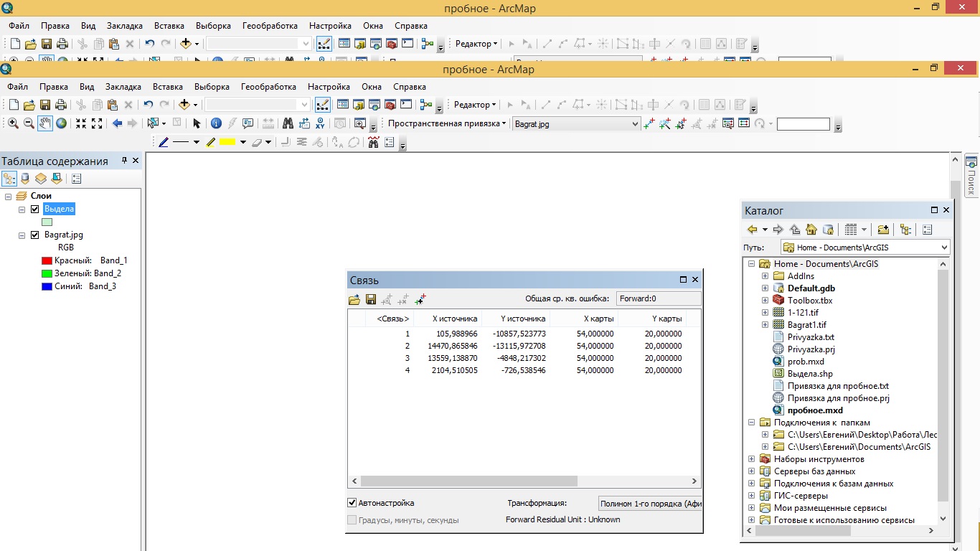Go to Home folder in Каталог

(x=811, y=230)
